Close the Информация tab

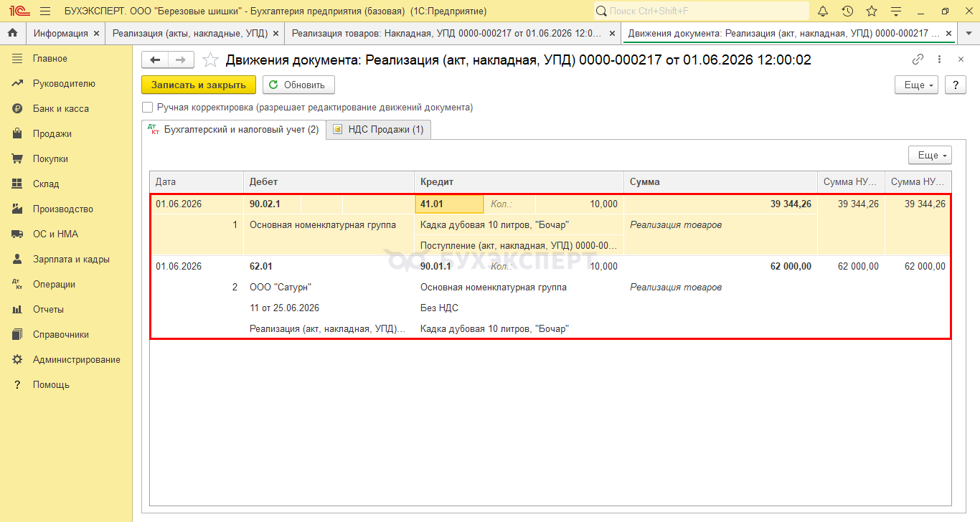[97, 34]
